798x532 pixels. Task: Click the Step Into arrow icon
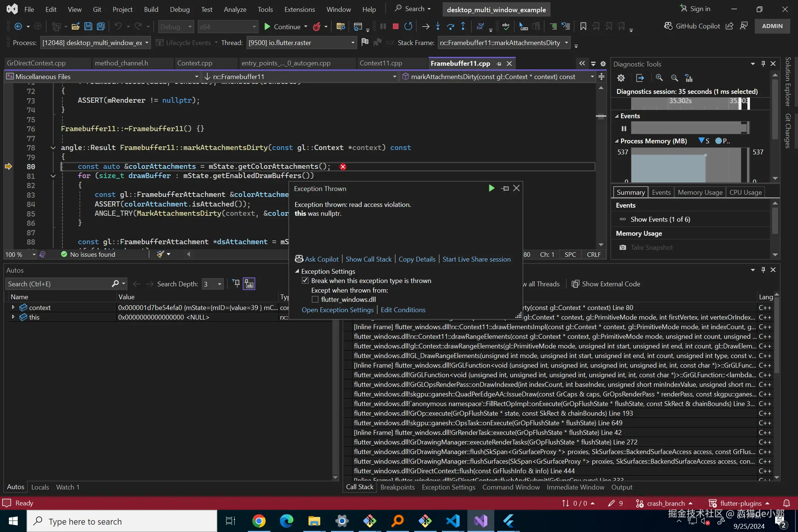438,26
